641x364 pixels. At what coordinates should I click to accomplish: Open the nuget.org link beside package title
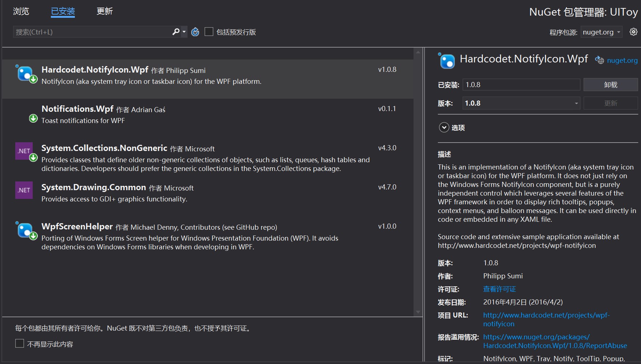(x=622, y=60)
